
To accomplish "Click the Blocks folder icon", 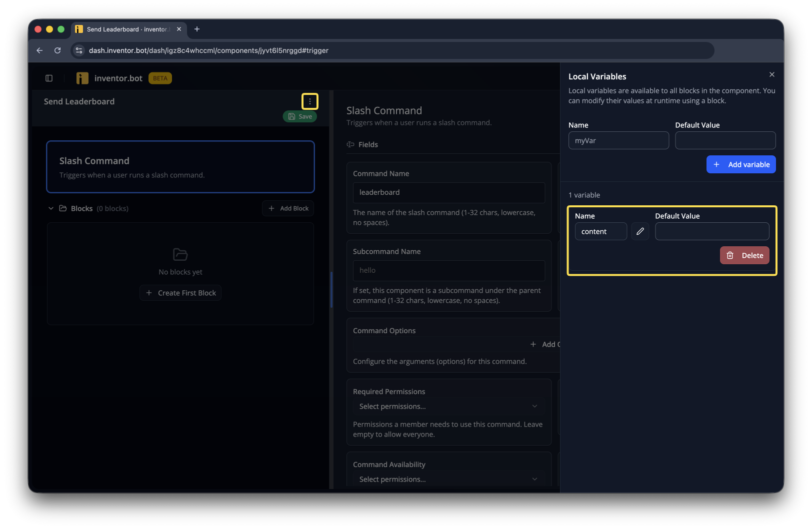I will 63,208.
